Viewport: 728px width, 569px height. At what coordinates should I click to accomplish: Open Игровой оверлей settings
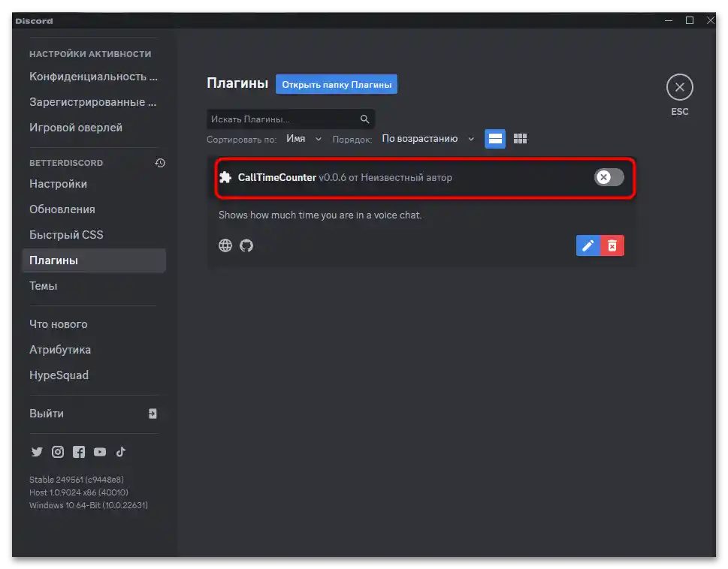[94, 128]
